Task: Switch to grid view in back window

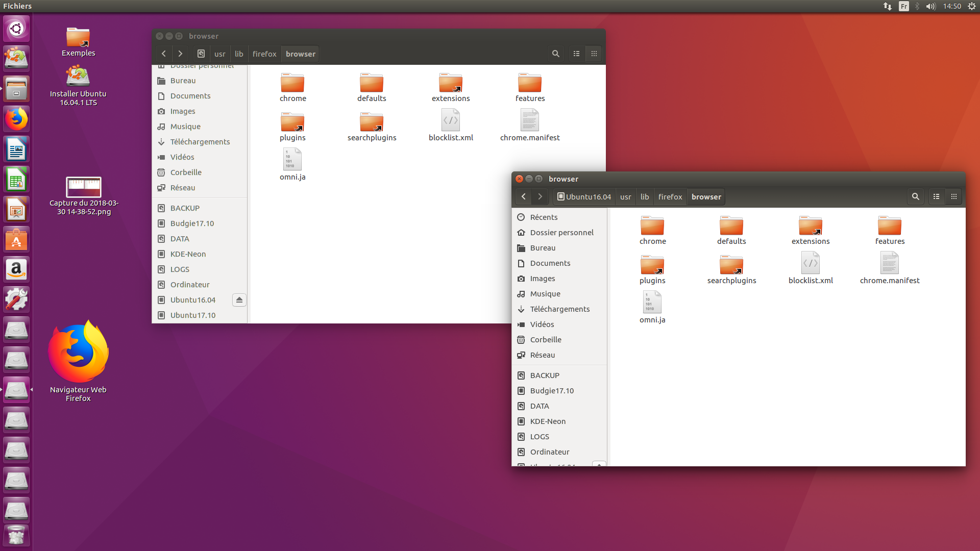Action: tap(594, 54)
